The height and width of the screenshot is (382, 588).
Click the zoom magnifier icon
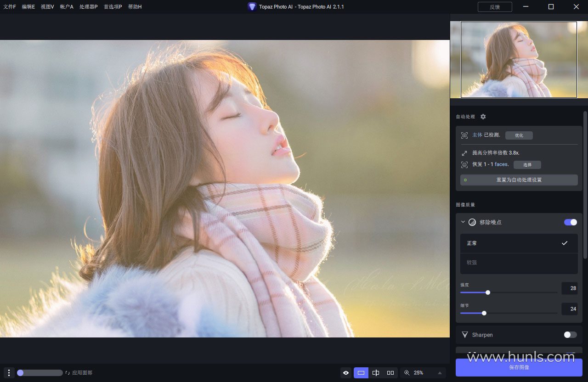click(407, 373)
